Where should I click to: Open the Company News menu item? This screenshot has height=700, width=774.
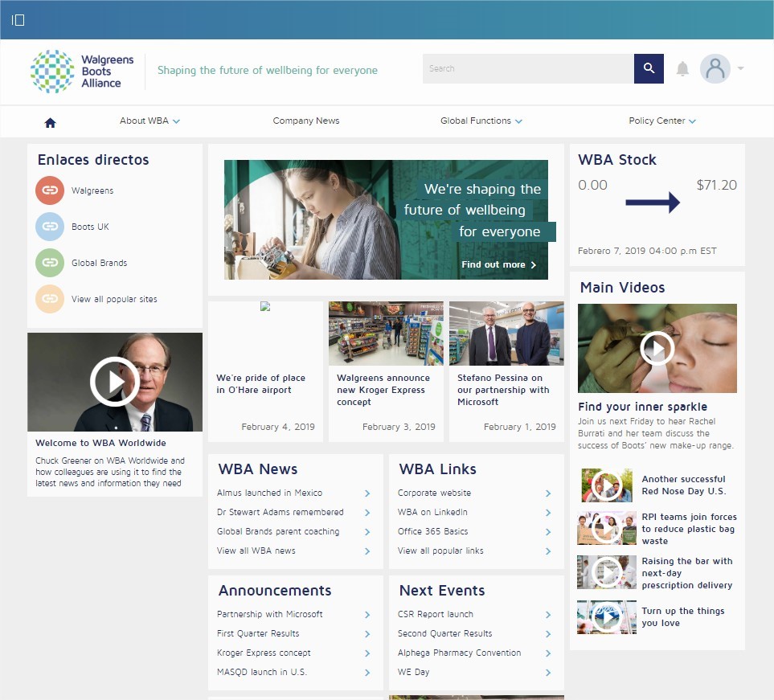(306, 121)
